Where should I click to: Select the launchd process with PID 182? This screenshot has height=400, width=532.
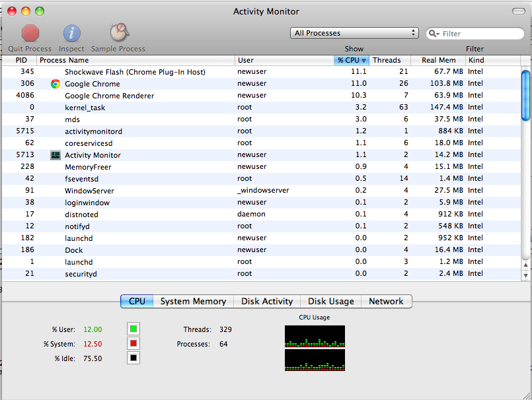[261, 238]
